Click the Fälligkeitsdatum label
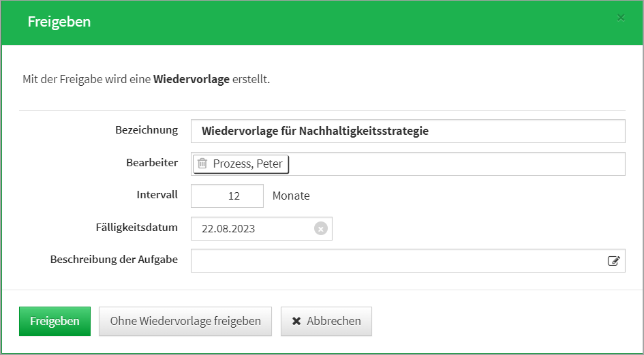The width and height of the screenshot is (644, 355). pos(137,227)
